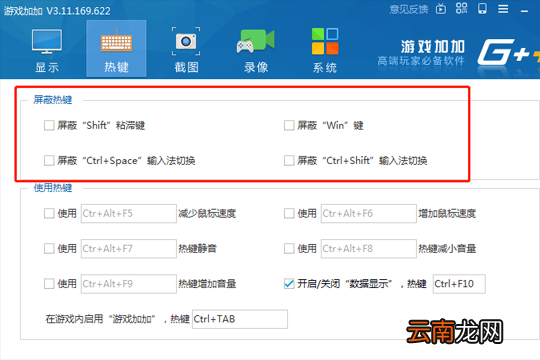Select the 热键 hotkey tab
This screenshot has width=540, height=360.
click(x=116, y=49)
